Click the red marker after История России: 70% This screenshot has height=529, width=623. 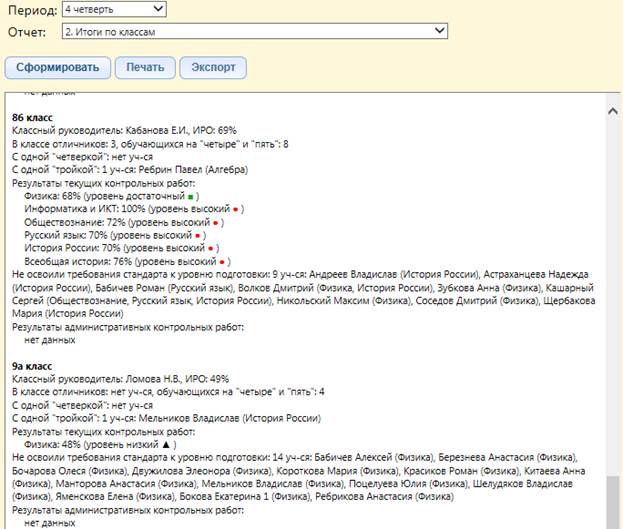(211, 249)
